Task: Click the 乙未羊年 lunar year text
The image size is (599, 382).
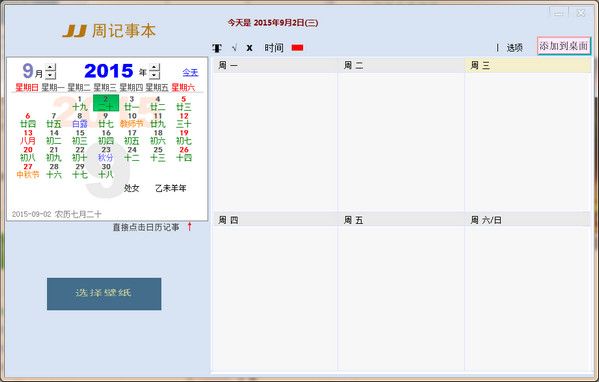Action: point(170,188)
